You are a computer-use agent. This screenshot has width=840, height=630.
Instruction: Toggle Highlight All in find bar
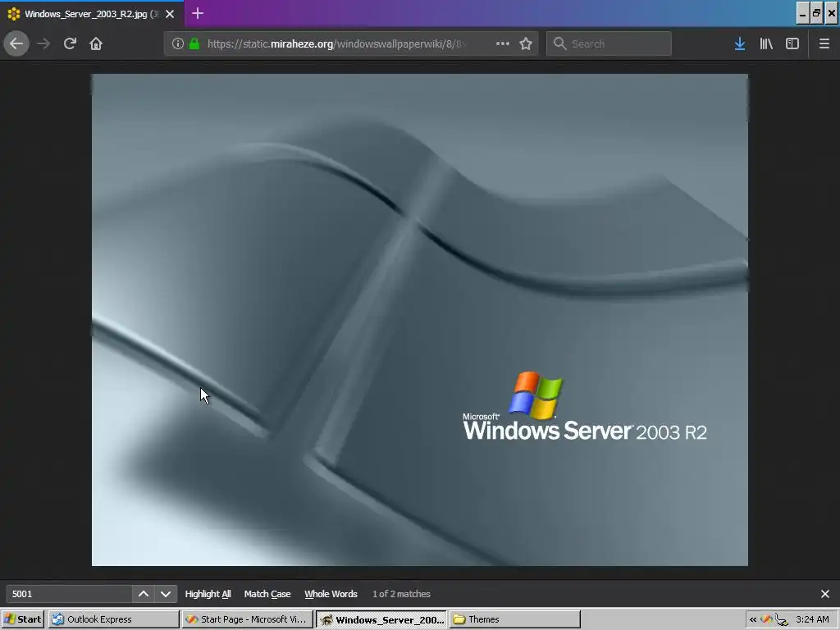(208, 594)
